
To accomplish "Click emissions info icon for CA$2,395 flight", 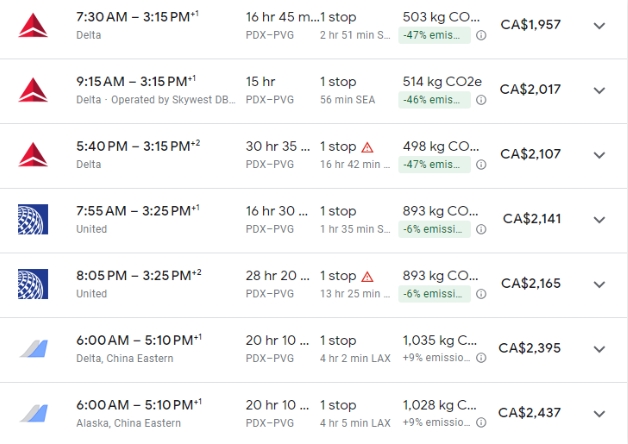I will (x=481, y=358).
